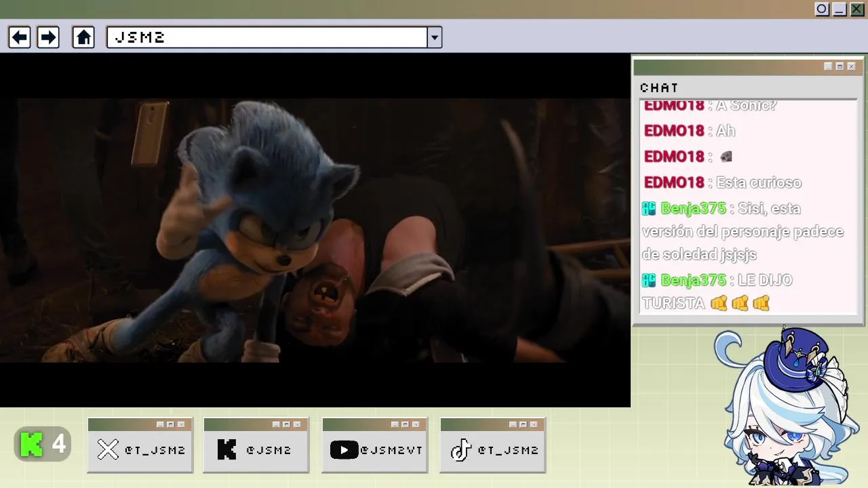Click Benja375 username beside "LE DIJO"

pos(693,280)
